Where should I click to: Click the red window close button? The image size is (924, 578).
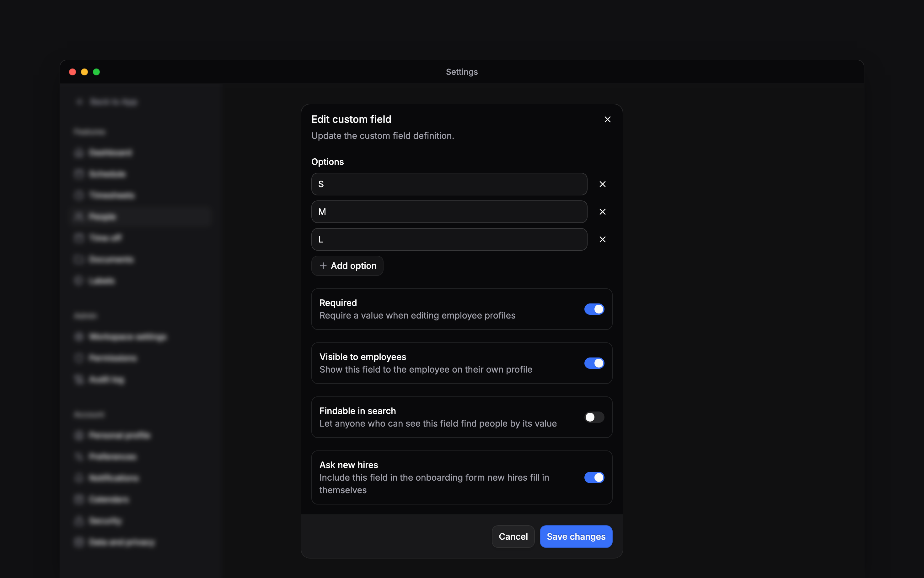coord(73,72)
